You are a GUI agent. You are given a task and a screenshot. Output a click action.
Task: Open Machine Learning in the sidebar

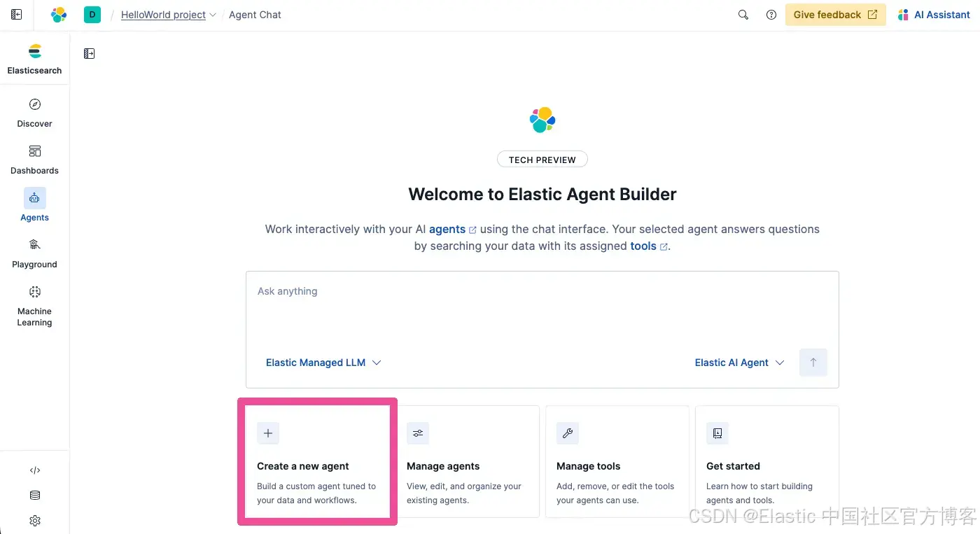34,306
